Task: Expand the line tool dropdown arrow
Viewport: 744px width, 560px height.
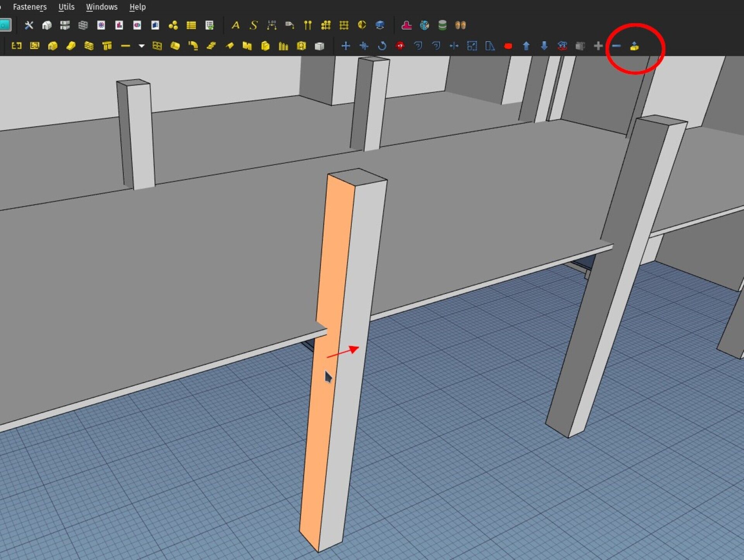Action: (x=141, y=46)
